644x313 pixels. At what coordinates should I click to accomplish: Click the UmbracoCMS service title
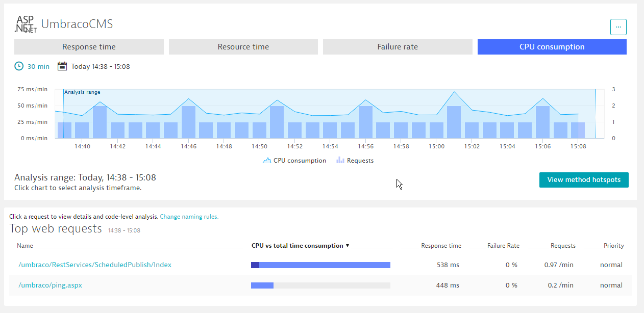point(77,24)
